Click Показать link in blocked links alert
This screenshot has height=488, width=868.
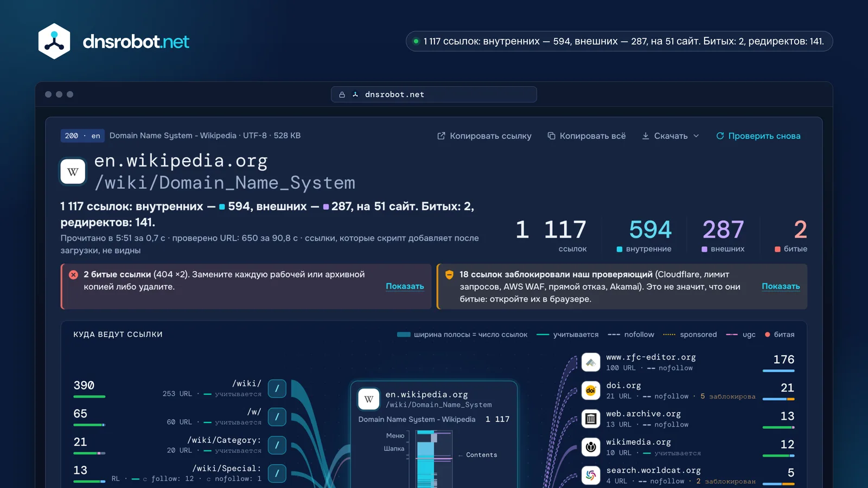coord(781,286)
